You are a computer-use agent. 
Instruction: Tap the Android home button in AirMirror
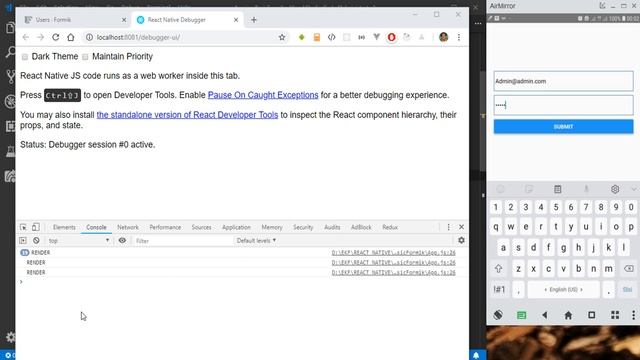pyautogui.click(x=568, y=315)
